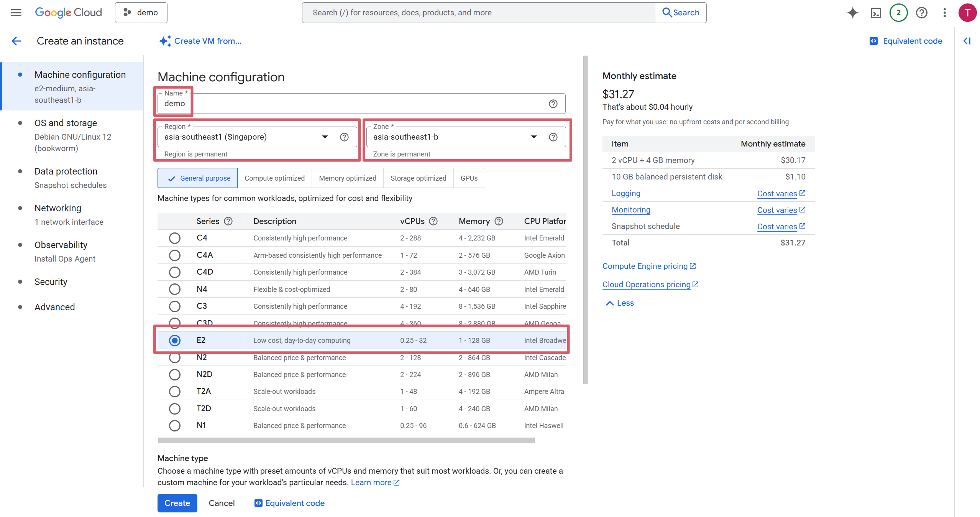Go back using the left arrow

(x=16, y=41)
